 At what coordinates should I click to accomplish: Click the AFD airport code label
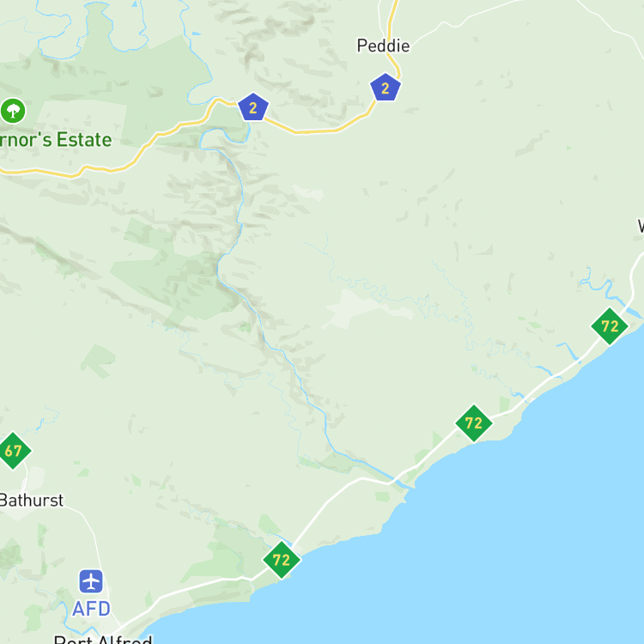point(91,608)
